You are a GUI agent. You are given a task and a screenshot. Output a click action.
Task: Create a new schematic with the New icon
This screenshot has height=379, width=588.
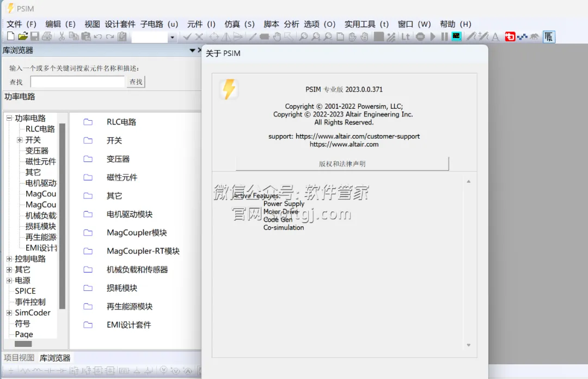pos(10,36)
